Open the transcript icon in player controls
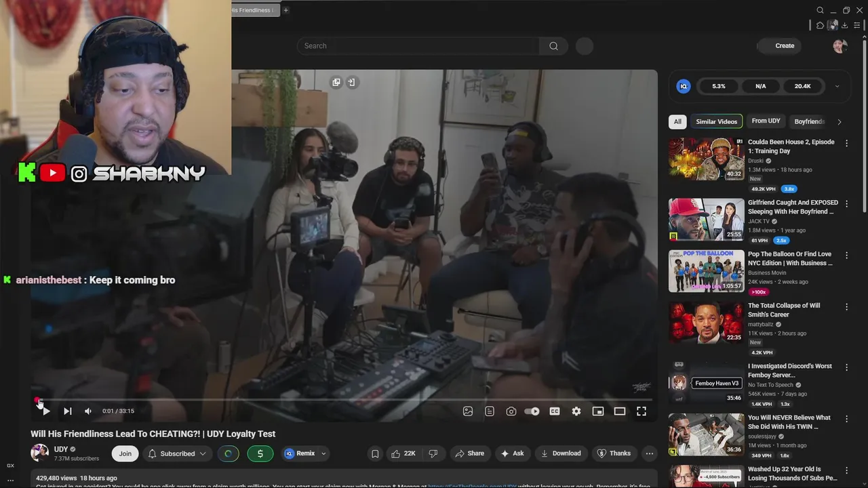 (x=490, y=411)
